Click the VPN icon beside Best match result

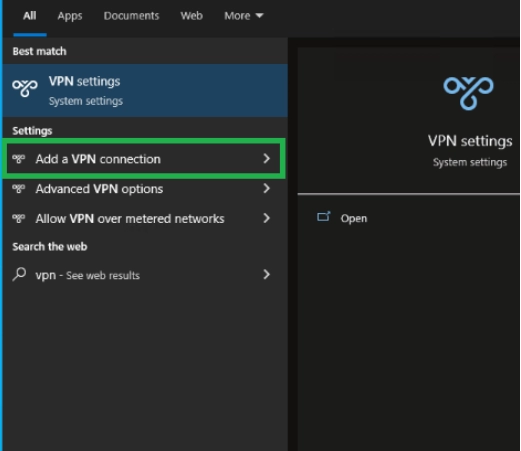tap(25, 88)
